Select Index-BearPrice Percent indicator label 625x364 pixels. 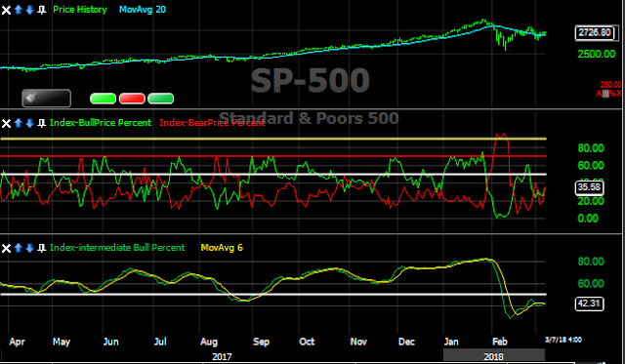212,123
